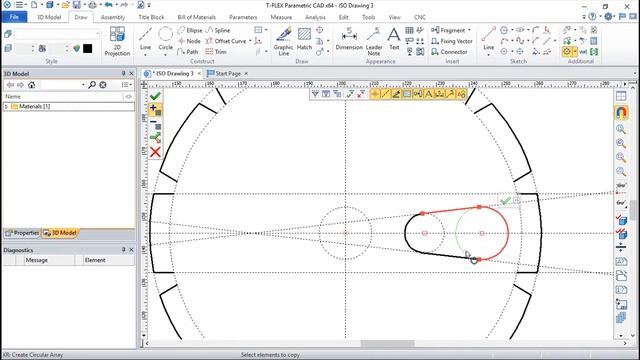Click the search field in 3D Model panel

(x=62, y=84)
